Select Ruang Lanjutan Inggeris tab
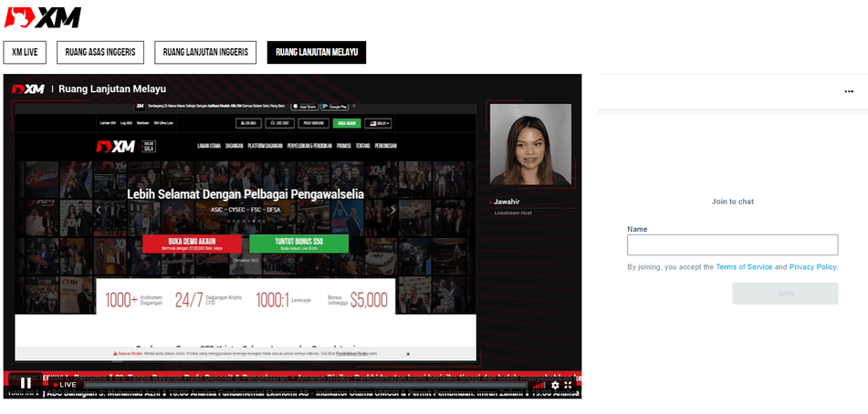868x414 pixels. pos(205,52)
